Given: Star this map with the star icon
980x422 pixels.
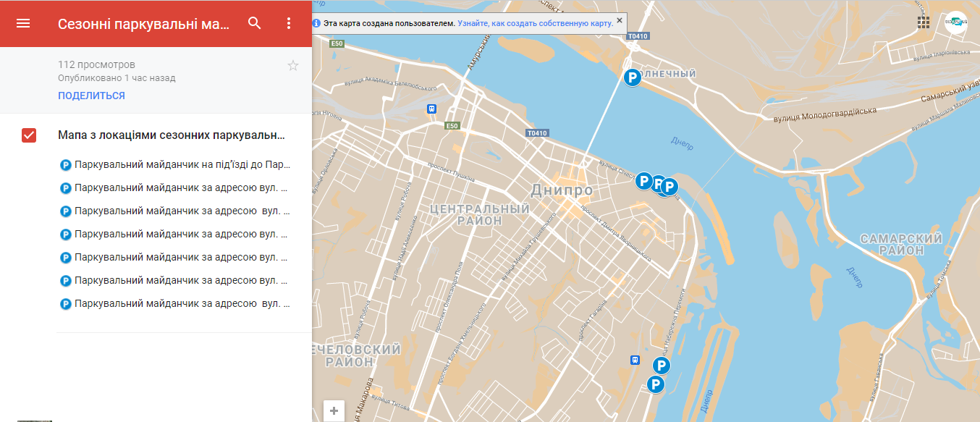Looking at the screenshot, I should 293,66.
